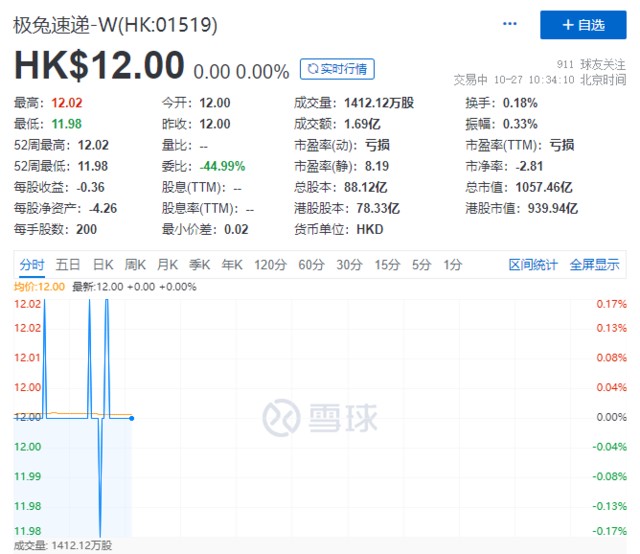The image size is (640, 554).
Task: Open the 1分 interval chart
Action: tap(453, 265)
